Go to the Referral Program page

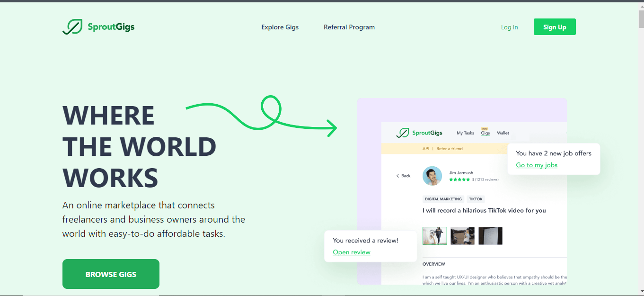(x=349, y=27)
